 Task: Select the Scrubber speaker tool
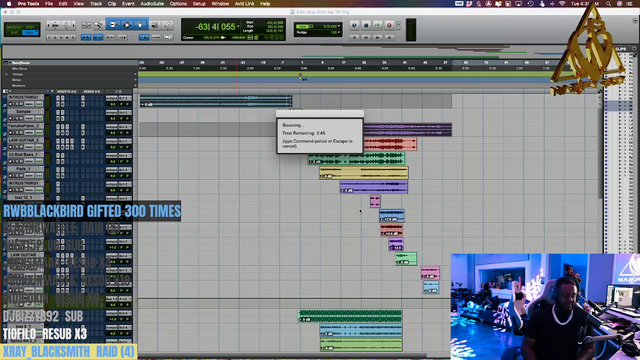[x=155, y=25]
